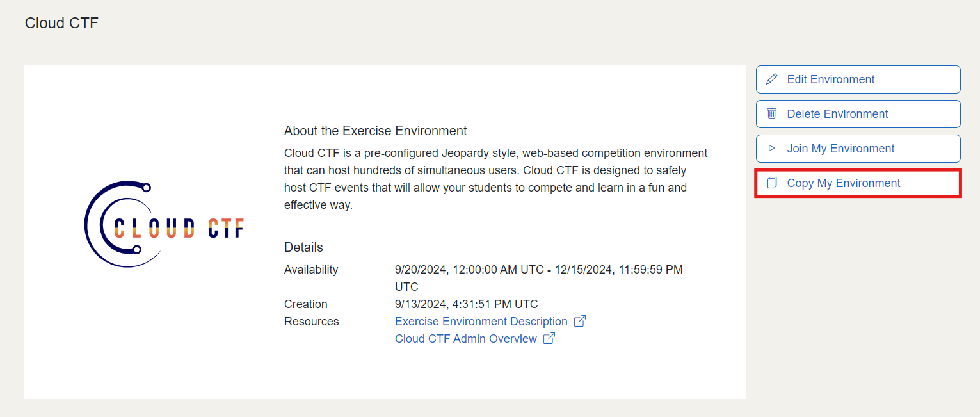This screenshot has width=980, height=417.
Task: Duplicate using the Copy My Environment label
Action: (x=844, y=183)
